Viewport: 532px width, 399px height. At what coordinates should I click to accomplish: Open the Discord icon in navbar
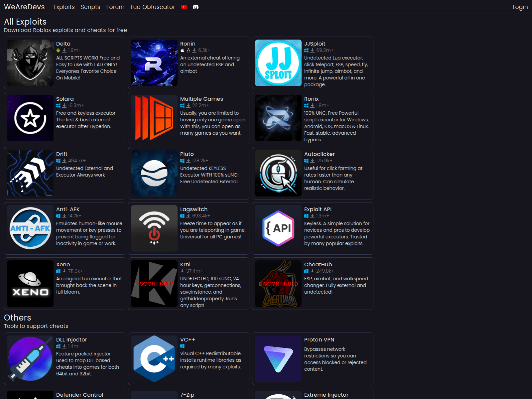tap(196, 7)
